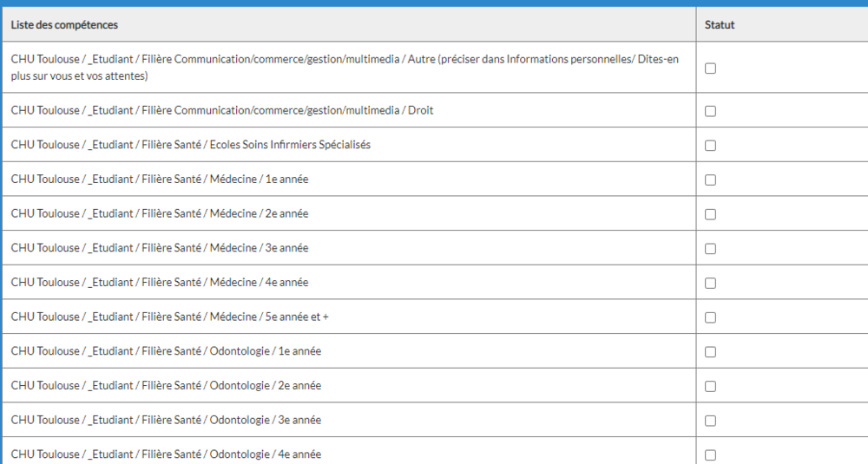Check the Médecine 5e année et + box
Screen dimensions: 868x464
coord(710,317)
